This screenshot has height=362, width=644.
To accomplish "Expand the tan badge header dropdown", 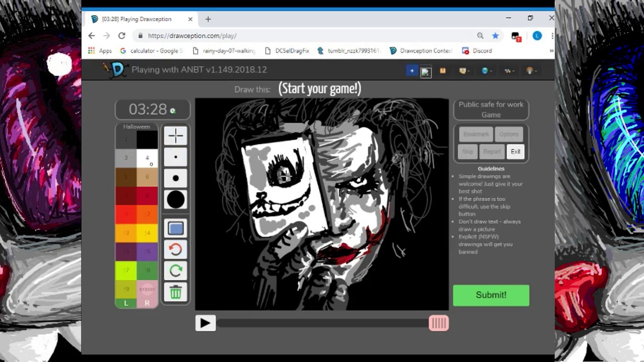I will click(464, 71).
